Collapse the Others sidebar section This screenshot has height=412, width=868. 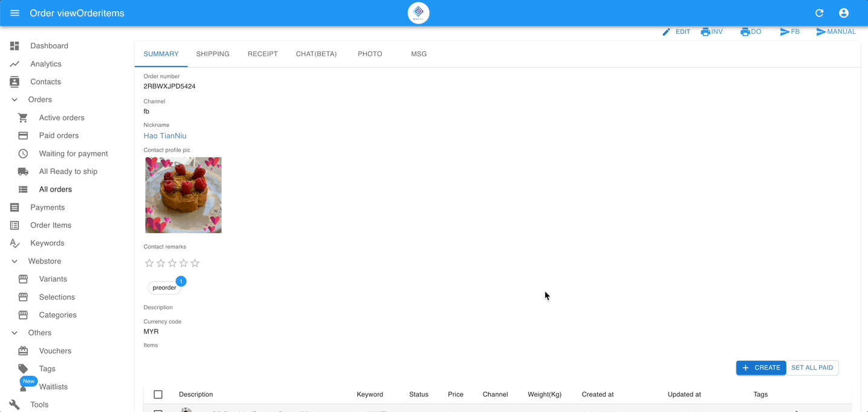15,333
